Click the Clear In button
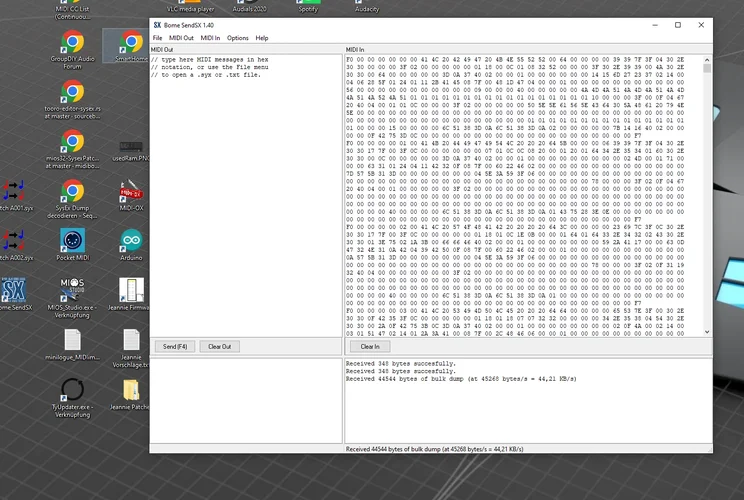Image resolution: width=744 pixels, height=500 pixels. pos(370,346)
